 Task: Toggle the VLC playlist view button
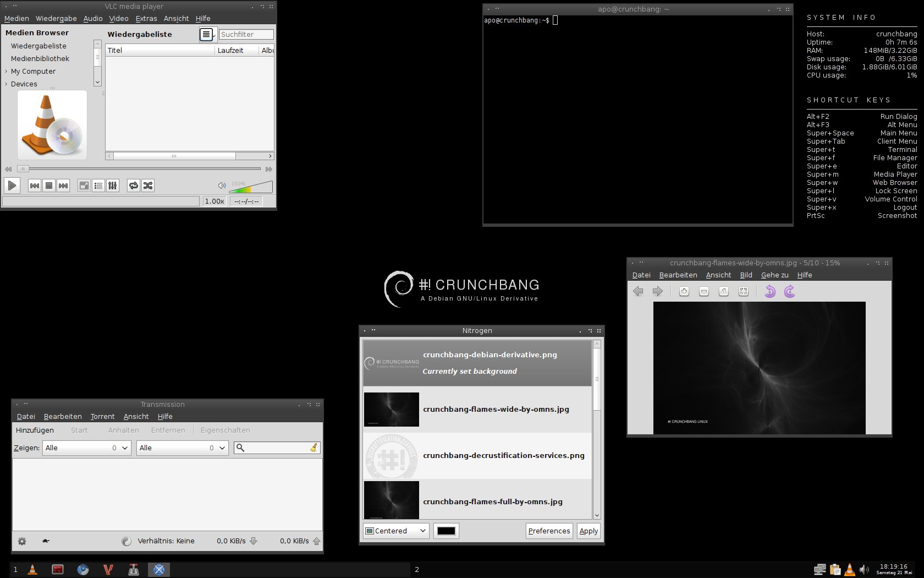pos(98,186)
